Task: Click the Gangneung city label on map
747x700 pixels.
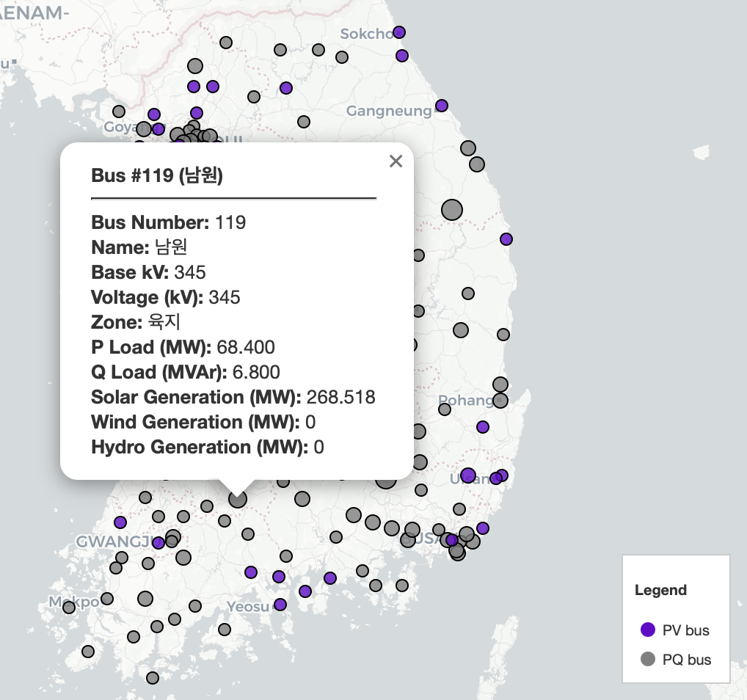Action: [389, 111]
